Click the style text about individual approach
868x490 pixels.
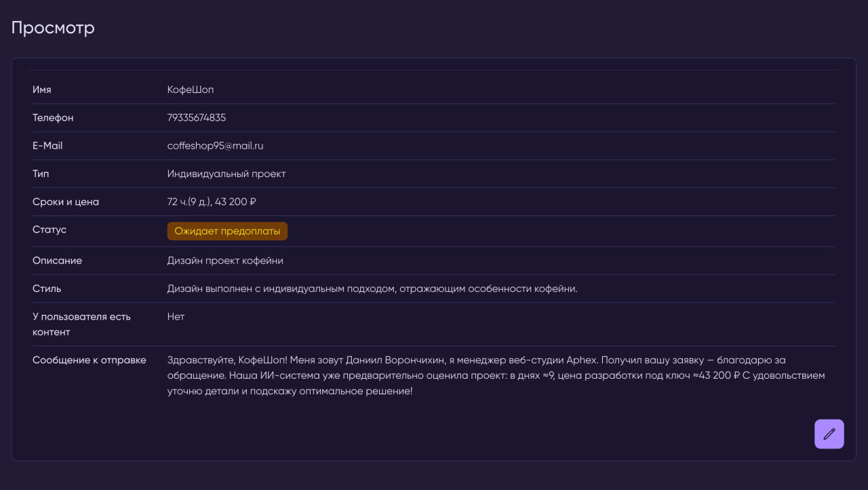pos(372,289)
